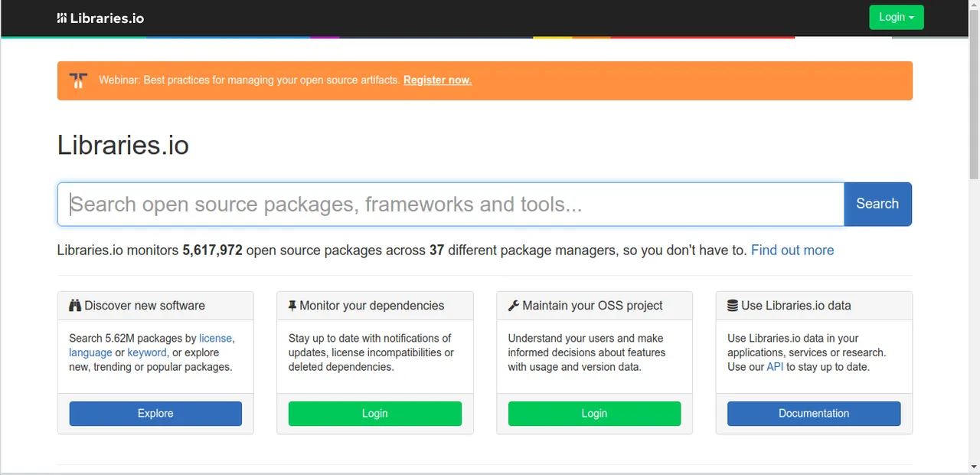Screen dimensions: 980x475
Task: Click the blue Search button
Action: pos(877,204)
